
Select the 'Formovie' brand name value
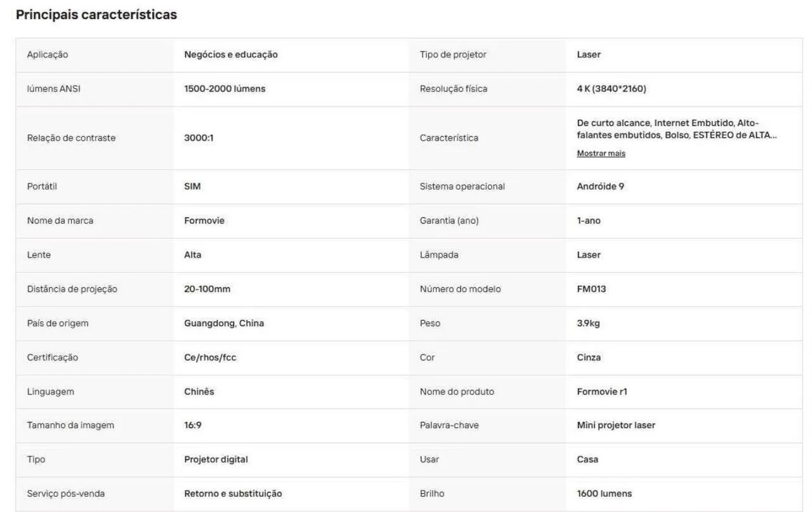[204, 221]
